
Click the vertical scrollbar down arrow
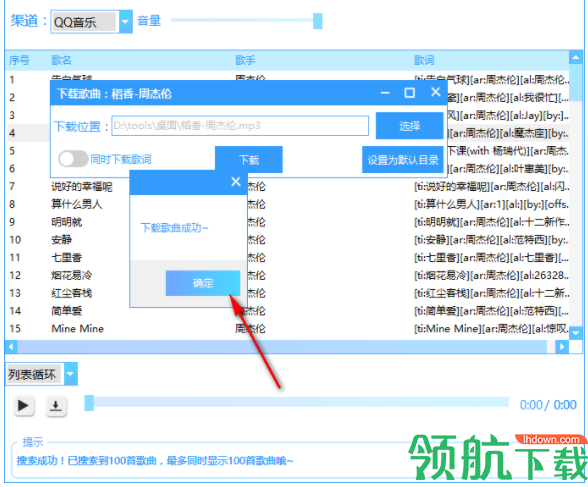(x=575, y=333)
